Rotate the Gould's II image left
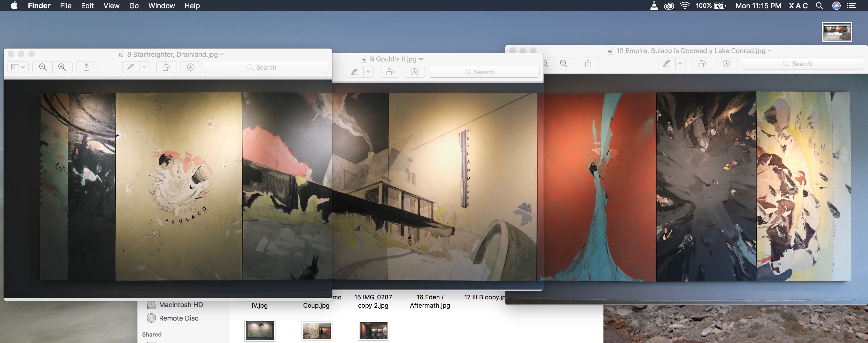 pos(390,72)
